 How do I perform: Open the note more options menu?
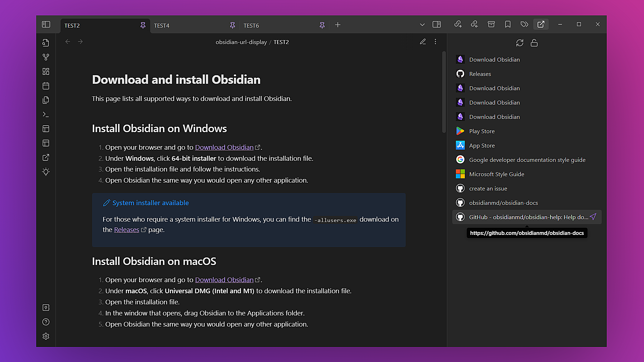point(435,42)
